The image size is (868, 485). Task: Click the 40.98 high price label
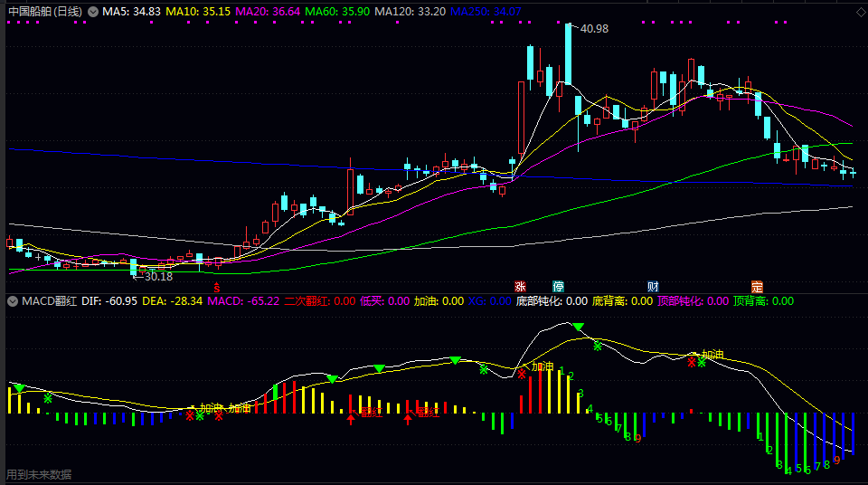[594, 29]
